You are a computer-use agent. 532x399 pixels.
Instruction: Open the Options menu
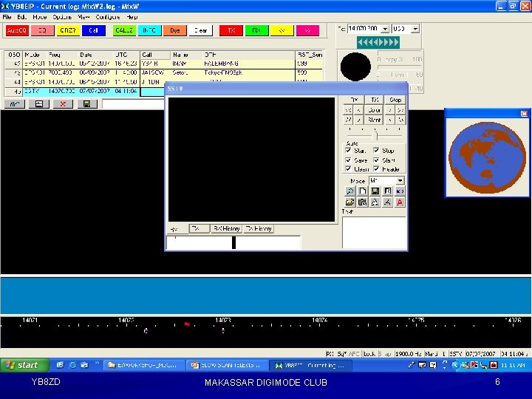[62, 17]
